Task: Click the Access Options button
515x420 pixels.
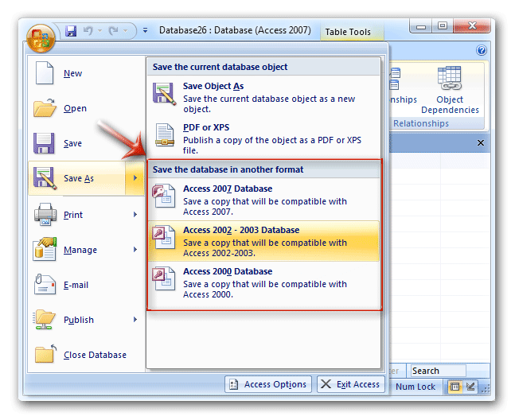Action: [267, 384]
